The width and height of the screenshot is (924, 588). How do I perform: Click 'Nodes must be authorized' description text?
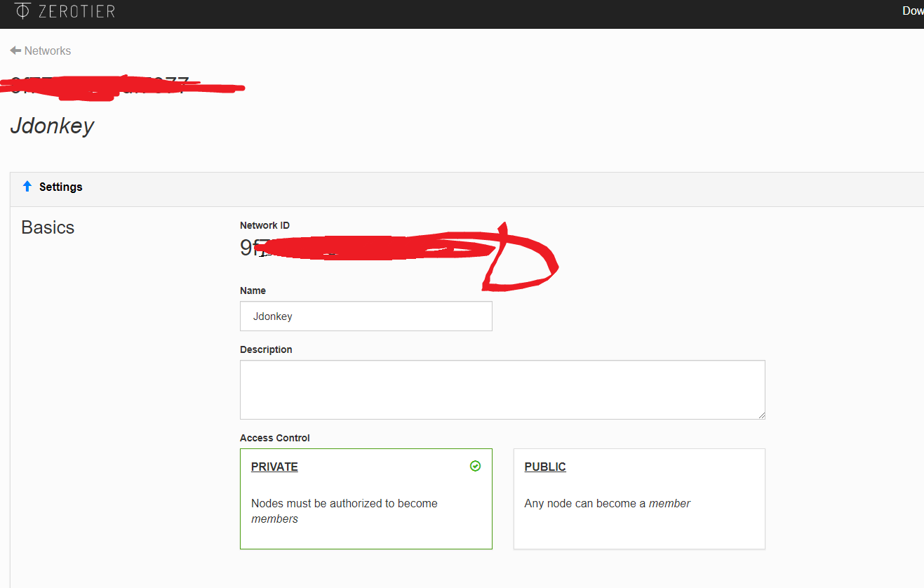pos(344,511)
